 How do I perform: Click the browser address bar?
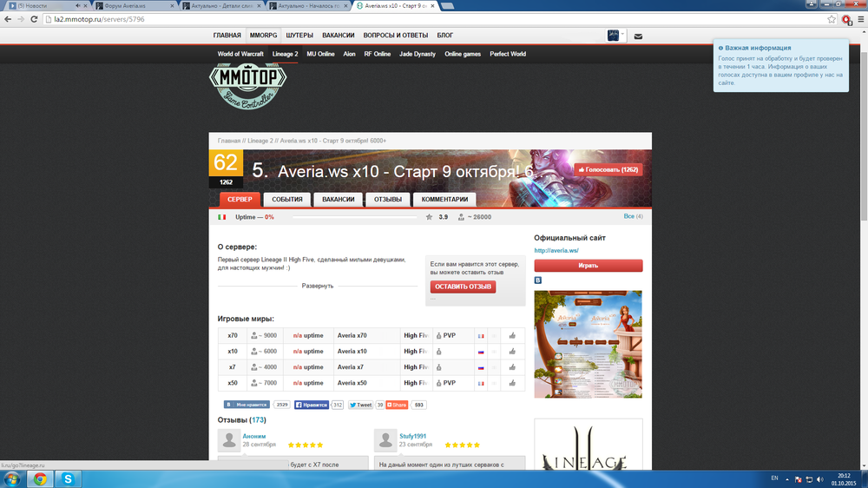(434, 18)
